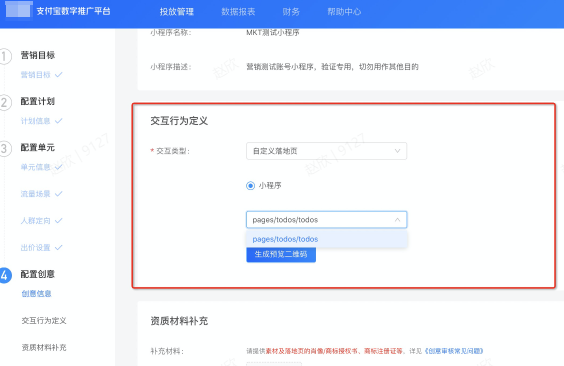Select the 计划信息 sub-step
564x366 pixels.
tap(36, 121)
